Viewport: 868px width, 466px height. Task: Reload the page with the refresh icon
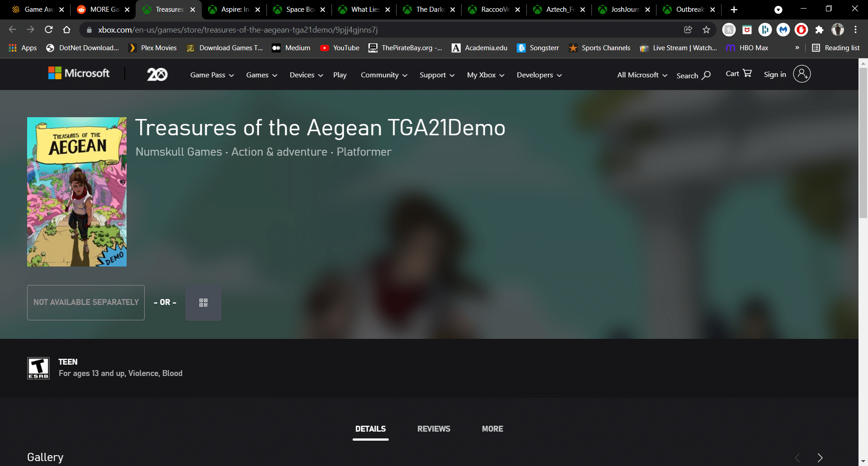tap(48, 29)
